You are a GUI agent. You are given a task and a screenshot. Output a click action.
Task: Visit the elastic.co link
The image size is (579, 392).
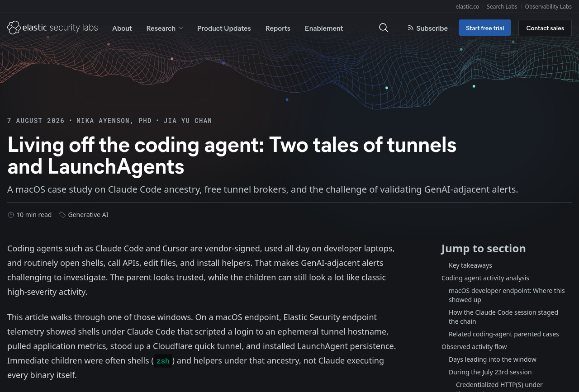pyautogui.click(x=467, y=6)
